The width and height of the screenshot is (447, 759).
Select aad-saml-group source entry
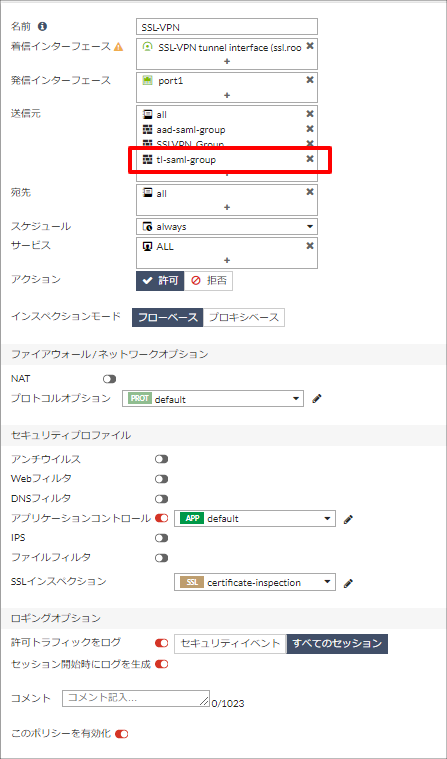(x=191, y=130)
